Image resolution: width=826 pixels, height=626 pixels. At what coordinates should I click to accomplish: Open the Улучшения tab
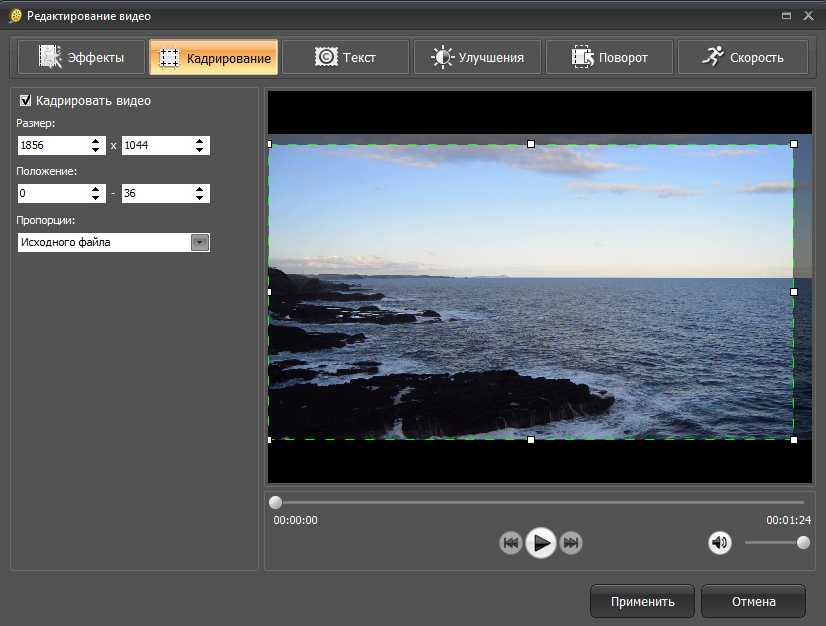[x=477, y=57]
